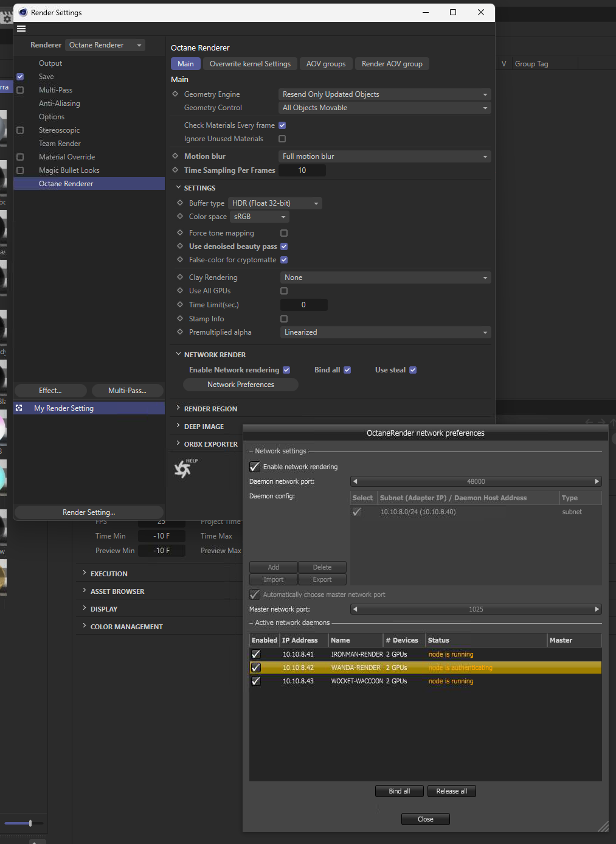Decrease Master network port with left arrow
This screenshot has height=844, width=616.
click(355, 609)
